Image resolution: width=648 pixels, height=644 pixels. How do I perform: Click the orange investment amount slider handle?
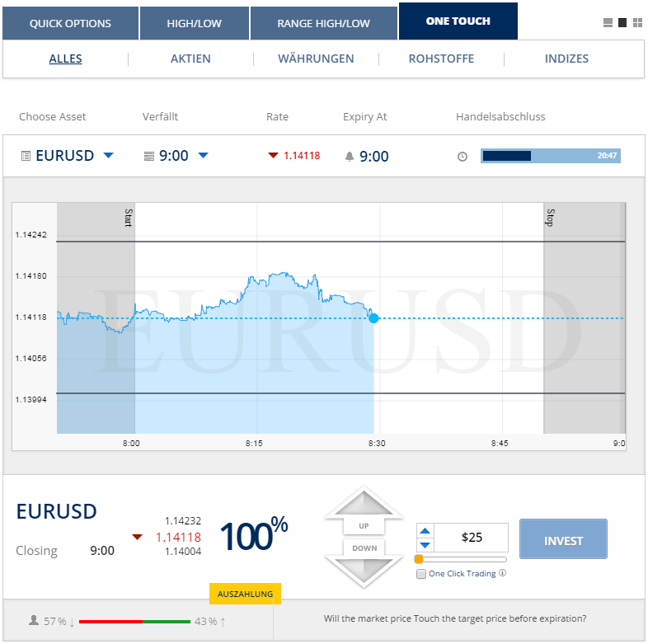click(419, 559)
